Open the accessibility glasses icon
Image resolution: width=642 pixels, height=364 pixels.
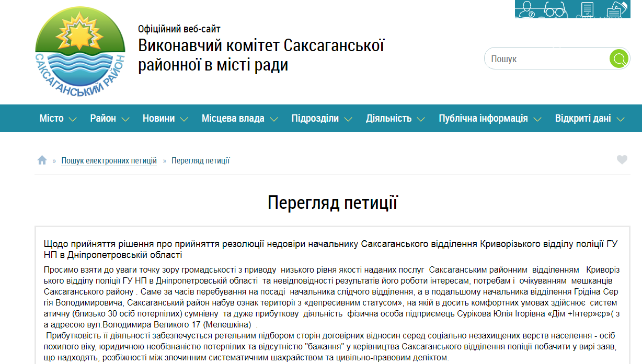555,9
